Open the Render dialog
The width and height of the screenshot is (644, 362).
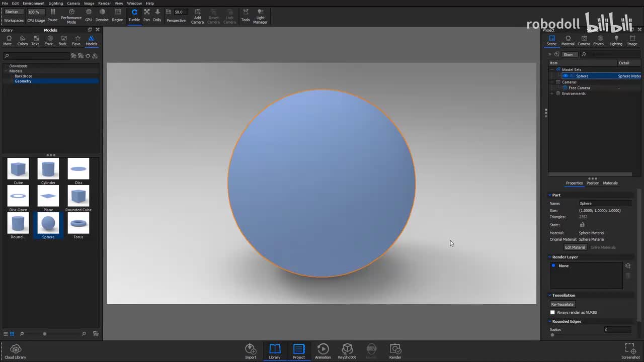point(395,351)
